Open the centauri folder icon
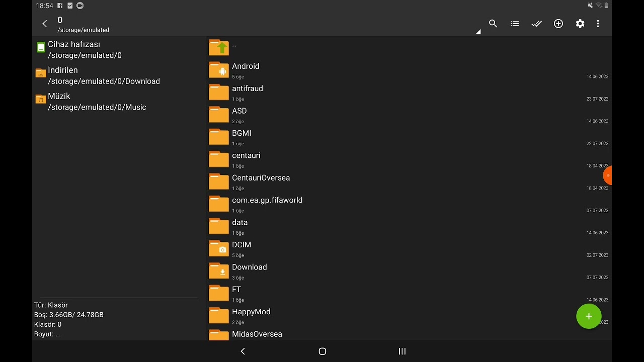The height and width of the screenshot is (362, 644). click(x=219, y=159)
